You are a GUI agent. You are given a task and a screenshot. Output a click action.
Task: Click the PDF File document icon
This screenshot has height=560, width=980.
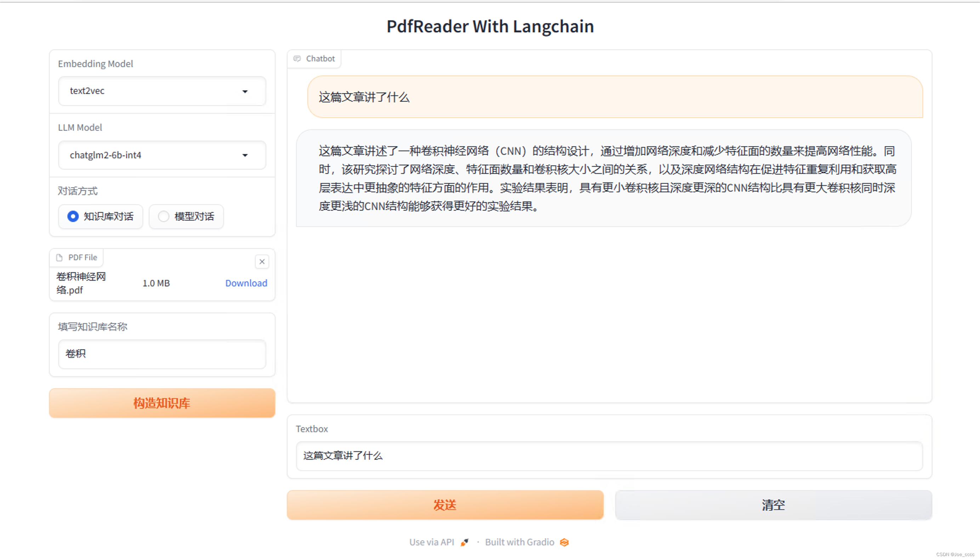click(x=59, y=258)
